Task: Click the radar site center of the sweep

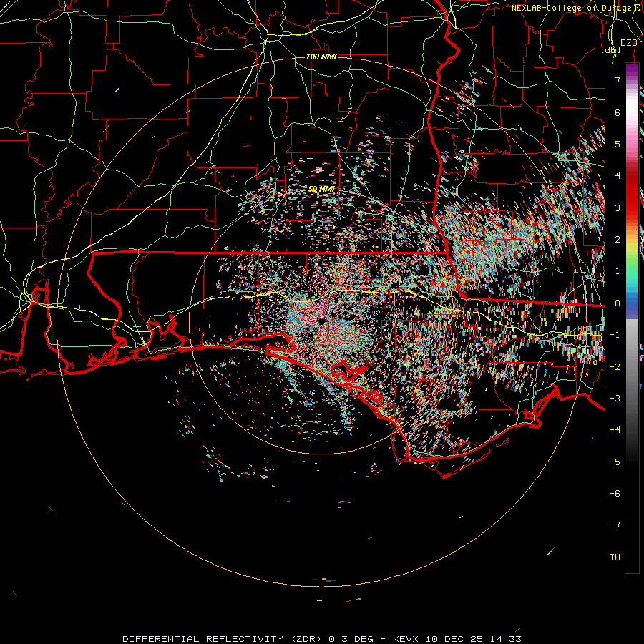Action: pos(321,321)
